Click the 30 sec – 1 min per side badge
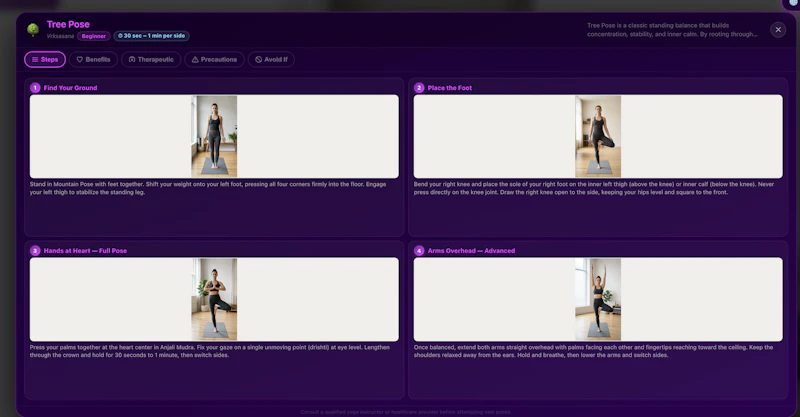Image resolution: width=800 pixels, height=417 pixels. (x=152, y=36)
